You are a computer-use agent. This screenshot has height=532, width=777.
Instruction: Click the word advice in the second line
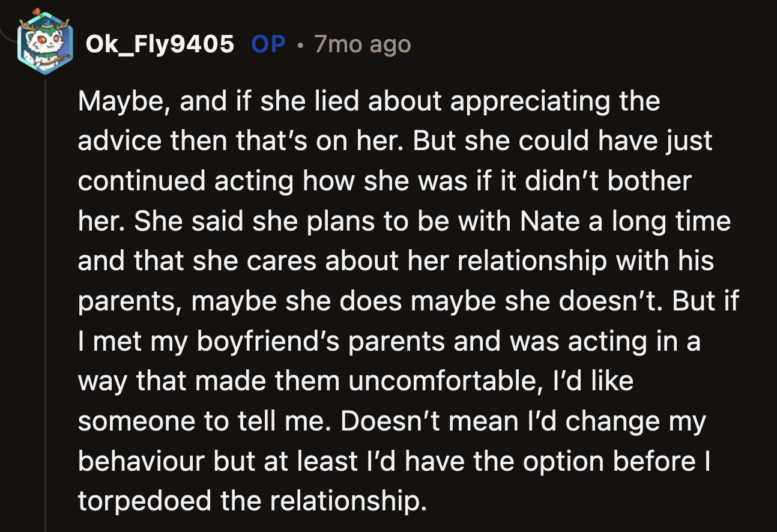121,141
